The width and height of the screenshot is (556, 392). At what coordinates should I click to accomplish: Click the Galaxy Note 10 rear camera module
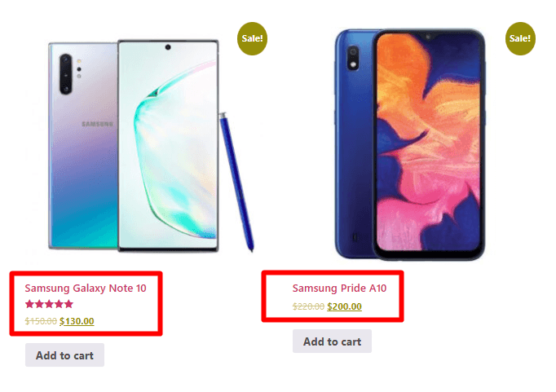pyautogui.click(x=65, y=74)
